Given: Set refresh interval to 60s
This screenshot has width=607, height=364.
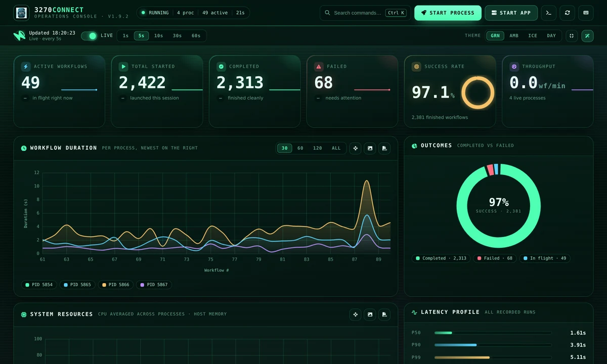Looking at the screenshot, I should pos(196,36).
